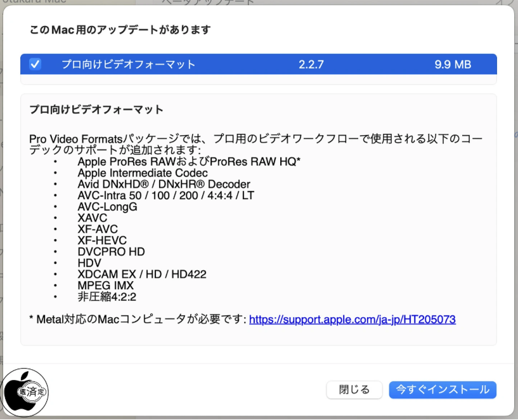Image resolution: width=518 pixels, height=420 pixels.
Task: Select the プロ向けビデオフォーマット update row name
Action: click(128, 64)
